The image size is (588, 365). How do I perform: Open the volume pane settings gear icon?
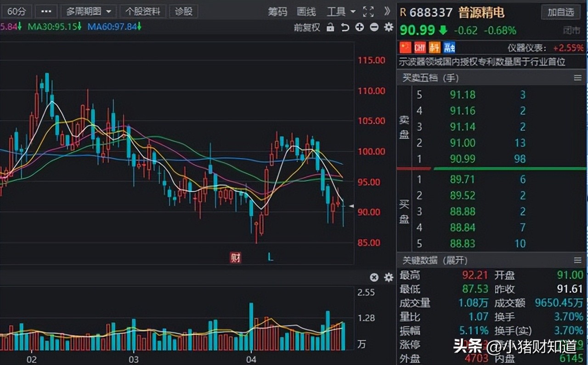click(x=388, y=277)
